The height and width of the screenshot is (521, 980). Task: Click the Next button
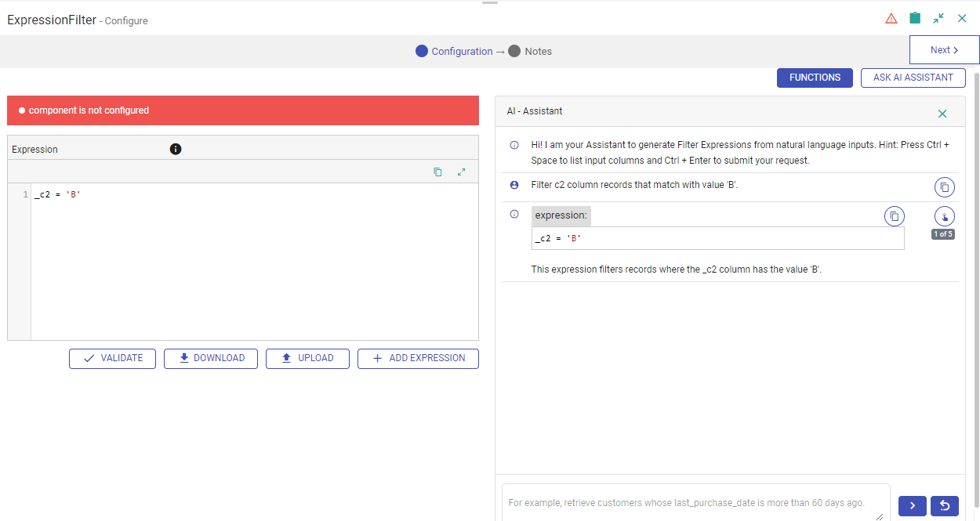click(x=944, y=50)
